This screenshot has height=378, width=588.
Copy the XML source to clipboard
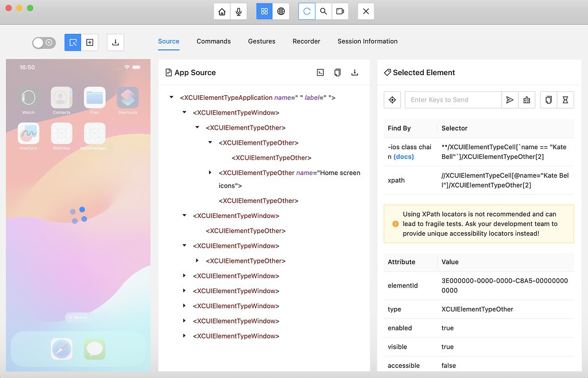337,72
